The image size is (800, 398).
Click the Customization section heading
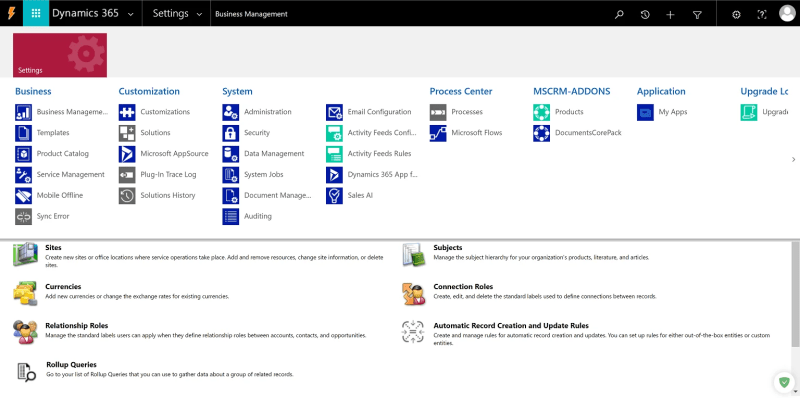149,91
